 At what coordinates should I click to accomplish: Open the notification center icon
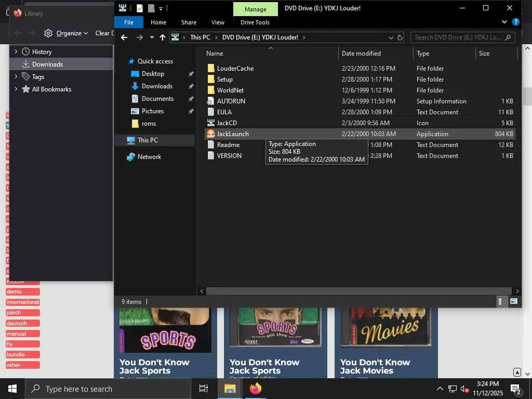[515, 389]
